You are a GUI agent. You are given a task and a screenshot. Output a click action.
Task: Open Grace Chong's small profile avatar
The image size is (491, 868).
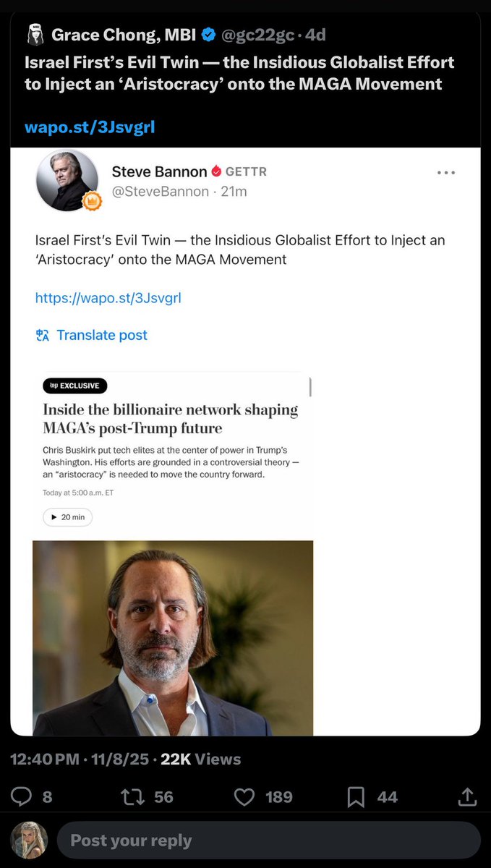(34, 34)
